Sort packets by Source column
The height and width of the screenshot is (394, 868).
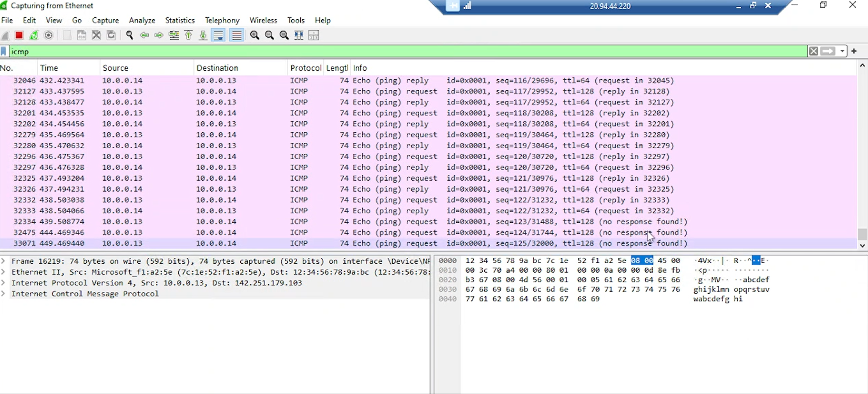(x=146, y=68)
